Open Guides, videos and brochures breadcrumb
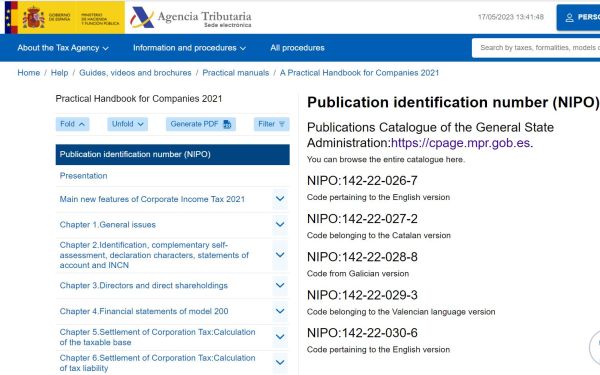Viewport: 600px width, 375px height. point(135,73)
